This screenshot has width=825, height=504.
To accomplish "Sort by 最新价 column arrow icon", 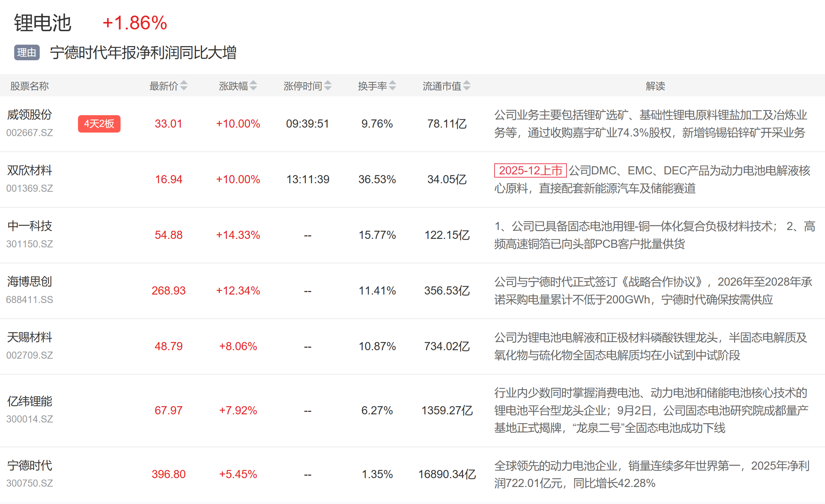I will 184,85.
